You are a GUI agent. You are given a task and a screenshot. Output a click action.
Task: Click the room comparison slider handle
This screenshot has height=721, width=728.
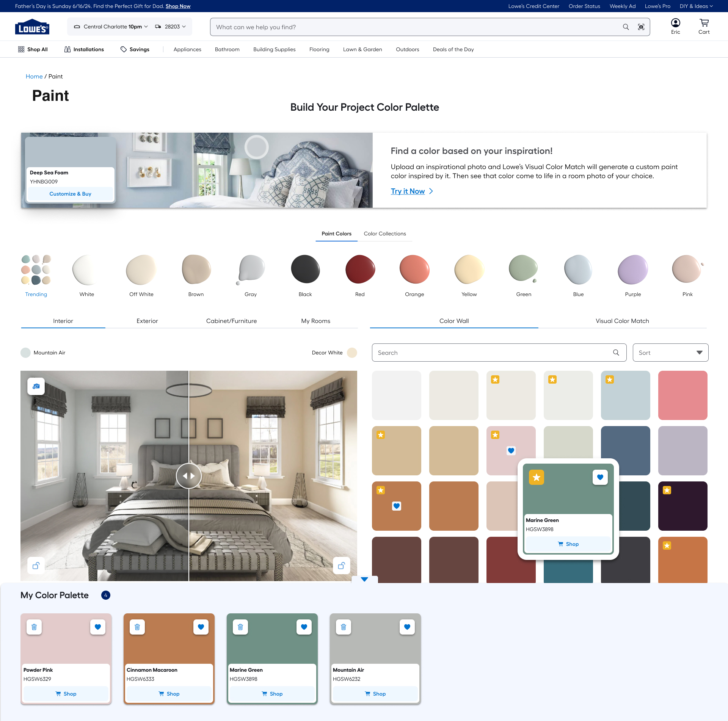(x=188, y=476)
